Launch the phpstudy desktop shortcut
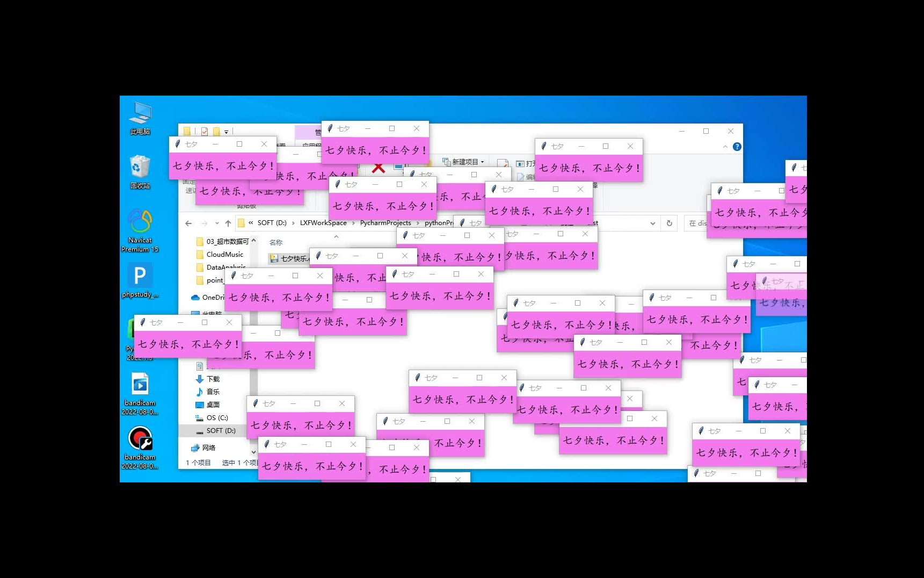Image resolution: width=924 pixels, height=578 pixels. tap(140, 280)
